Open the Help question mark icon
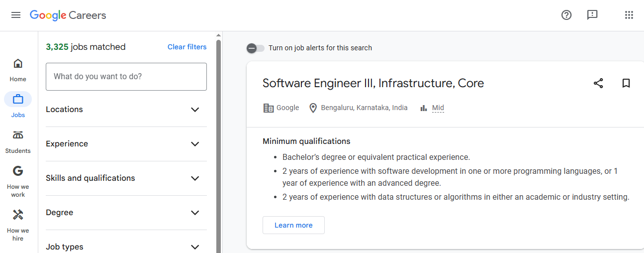This screenshot has width=644, height=253. [x=566, y=15]
